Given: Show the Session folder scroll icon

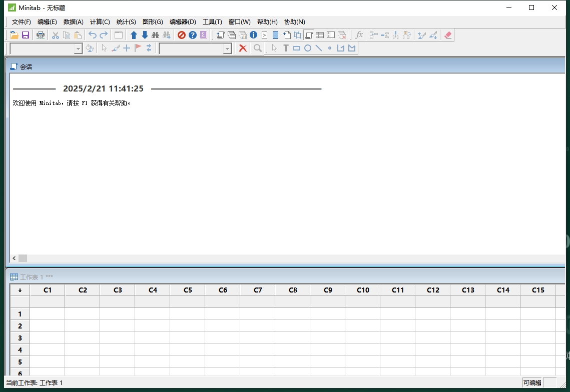Looking at the screenshot, I should (220, 35).
